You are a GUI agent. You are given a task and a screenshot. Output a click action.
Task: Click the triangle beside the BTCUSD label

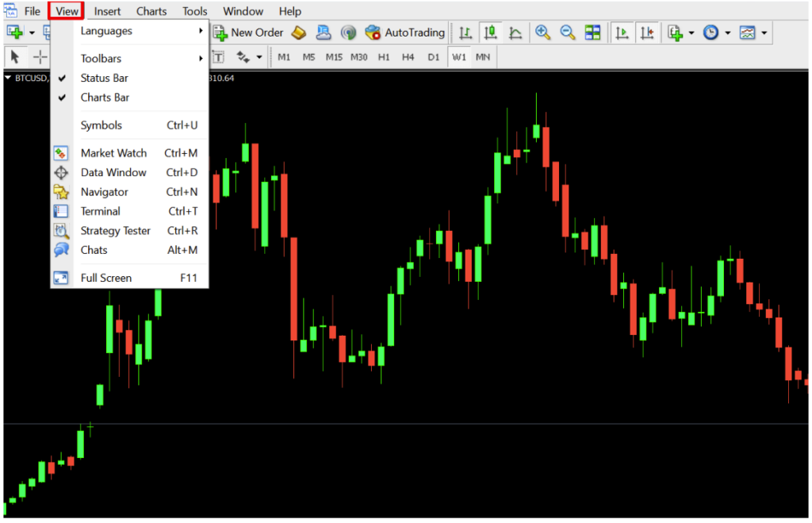[x=8, y=78]
